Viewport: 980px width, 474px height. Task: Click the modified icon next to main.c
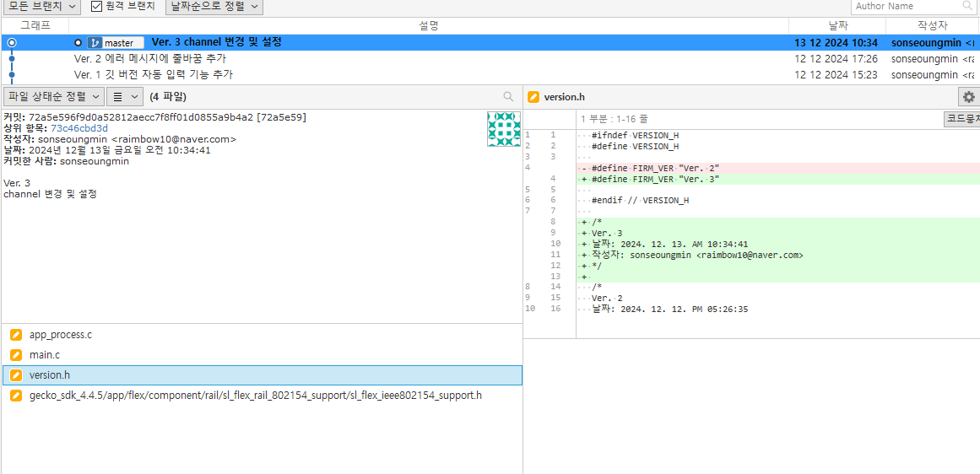[16, 355]
